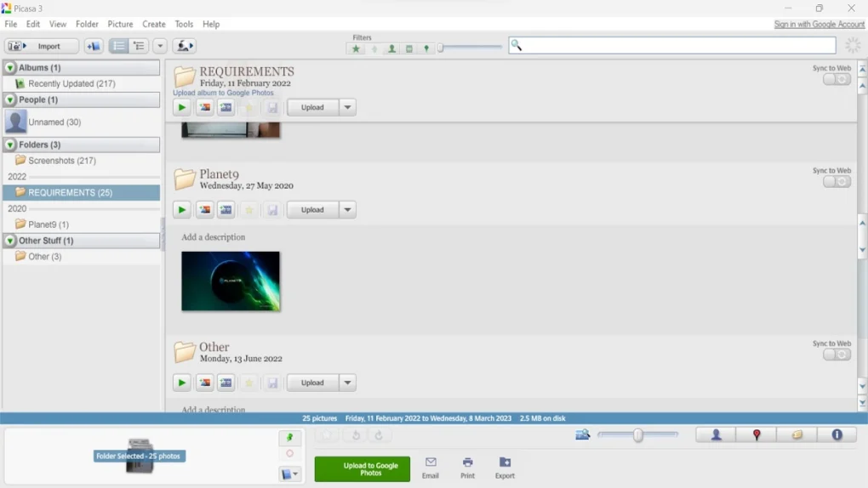Create movie presentation from REQUIREMENTS folder
Screen dimensions: 868x488
pos(226,107)
